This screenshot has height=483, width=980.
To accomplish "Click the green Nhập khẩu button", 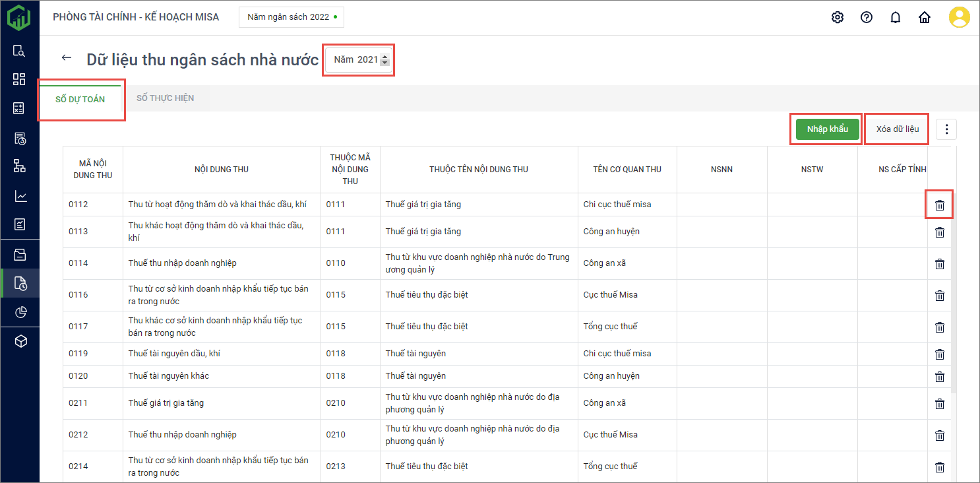I will pyautogui.click(x=827, y=129).
